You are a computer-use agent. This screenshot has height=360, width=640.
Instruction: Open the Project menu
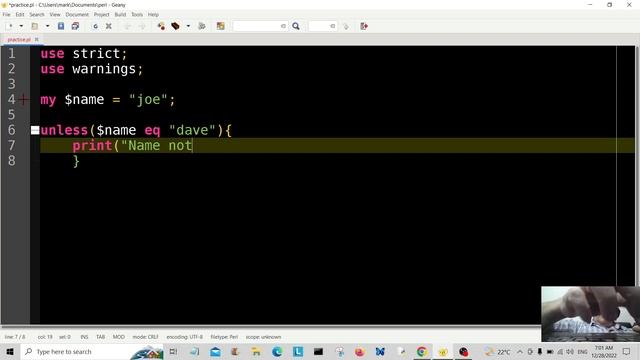point(101,14)
